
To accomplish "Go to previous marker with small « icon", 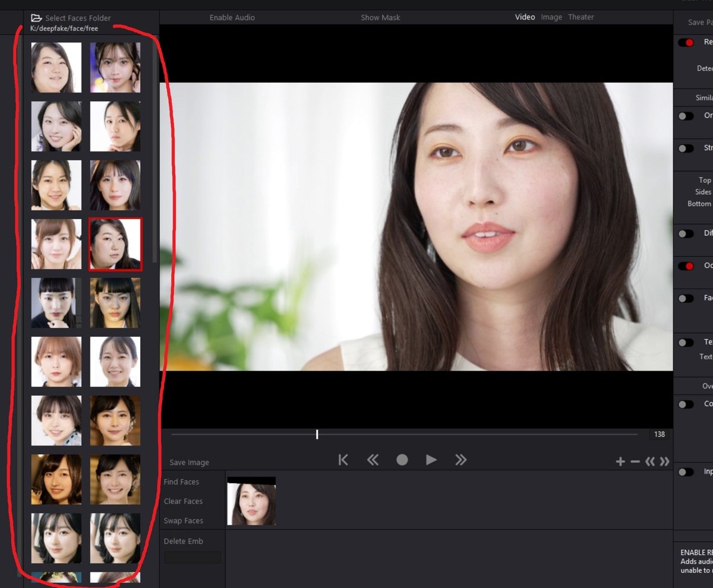I will 650,461.
